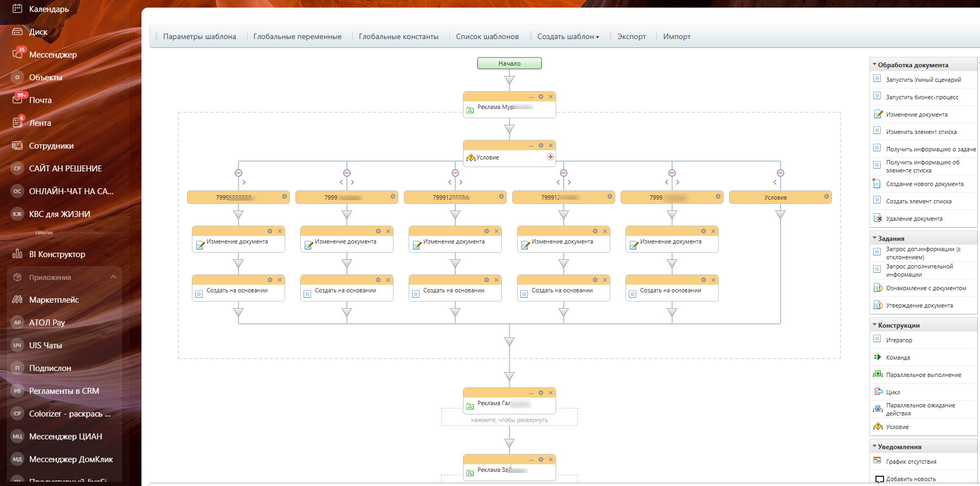Select Удаление документа action in the panel
980x486 pixels.
pos(914,219)
